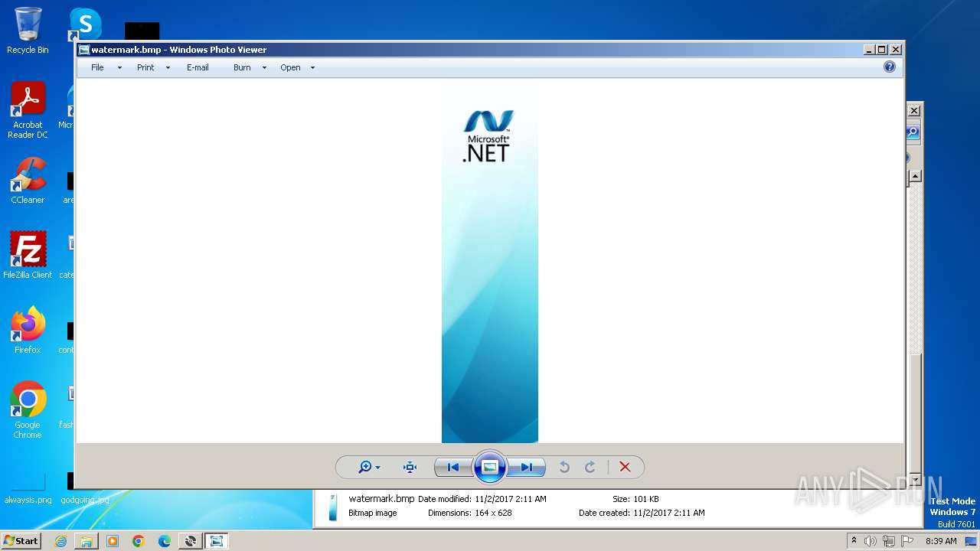Screen dimensions: 980x551
Task: Click scroll down arrow in background window
Action: [914, 479]
